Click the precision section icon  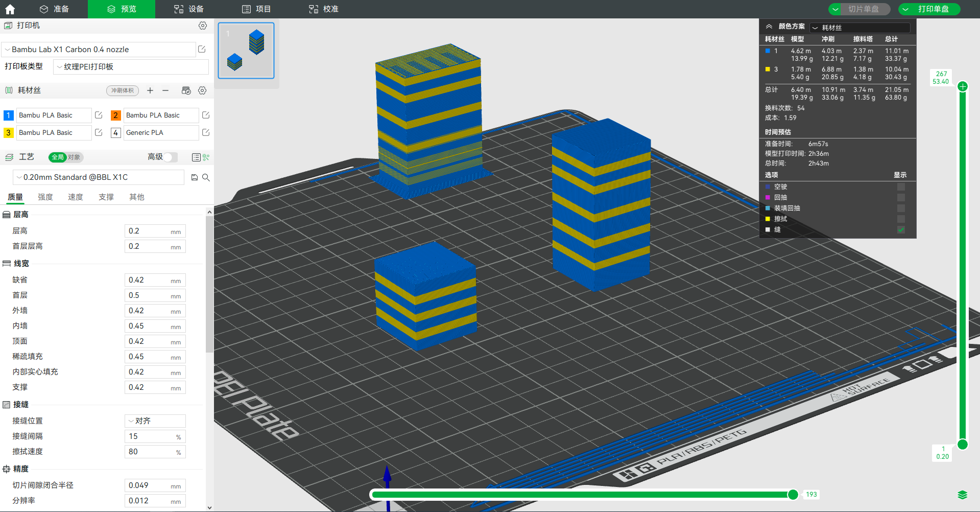(7, 469)
